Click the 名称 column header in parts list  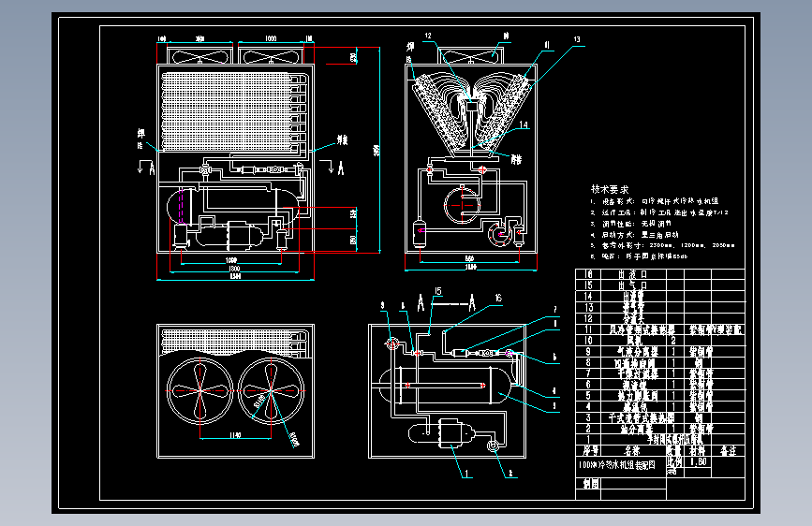pyautogui.click(x=633, y=450)
